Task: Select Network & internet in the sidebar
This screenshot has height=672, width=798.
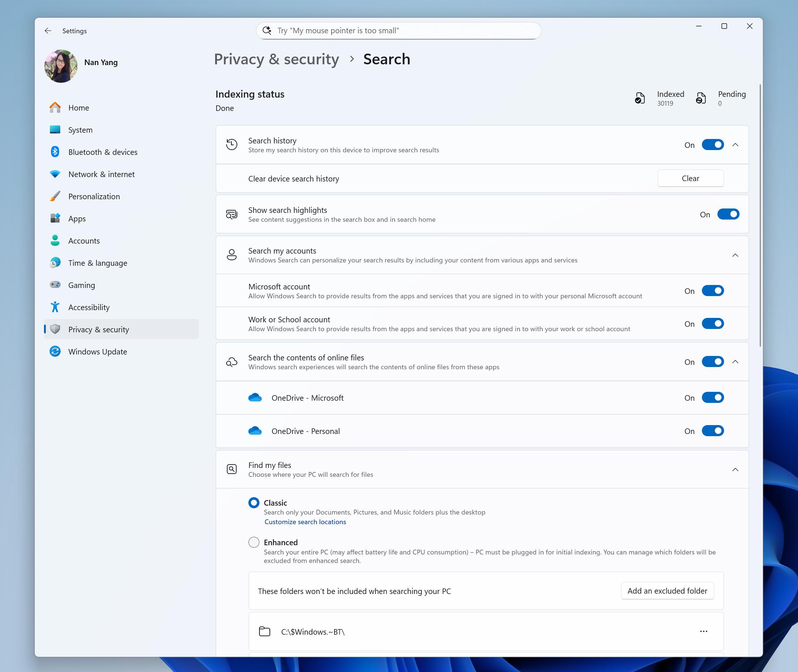Action: point(101,174)
